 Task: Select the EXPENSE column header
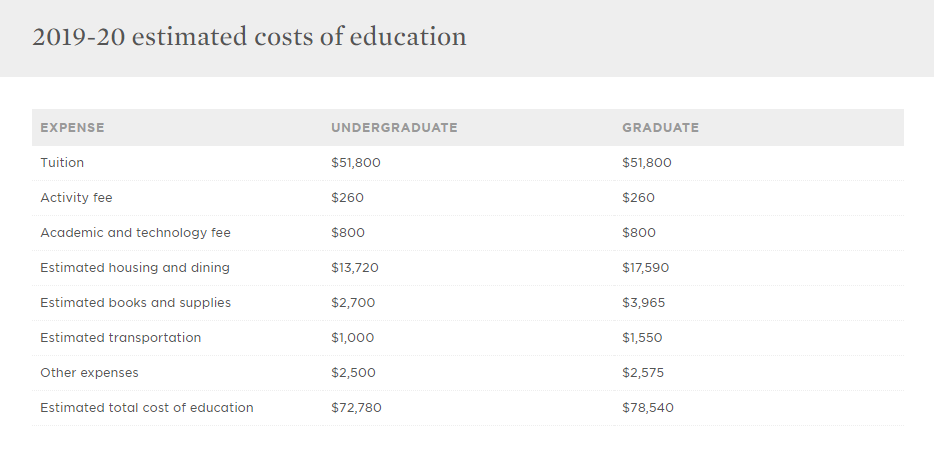(72, 128)
